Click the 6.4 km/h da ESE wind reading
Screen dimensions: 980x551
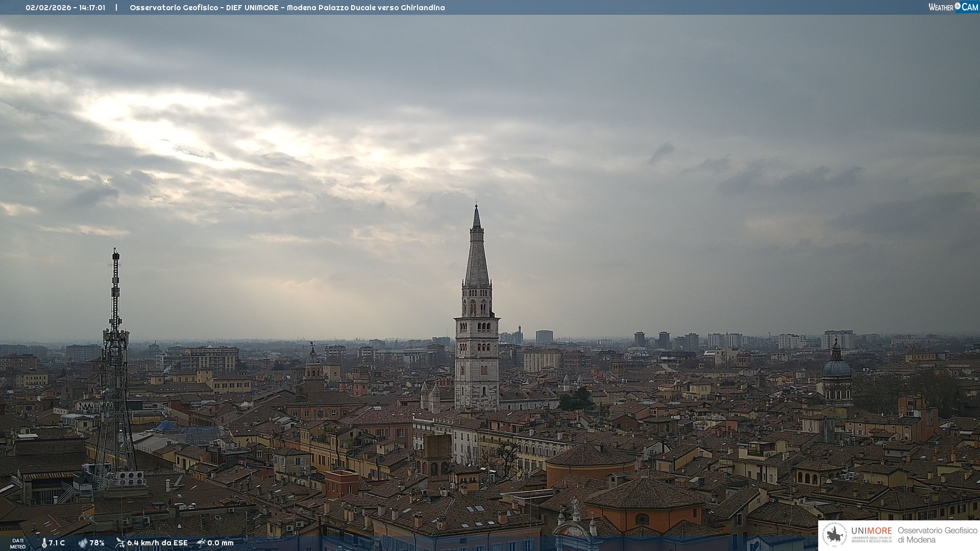pyautogui.click(x=157, y=543)
